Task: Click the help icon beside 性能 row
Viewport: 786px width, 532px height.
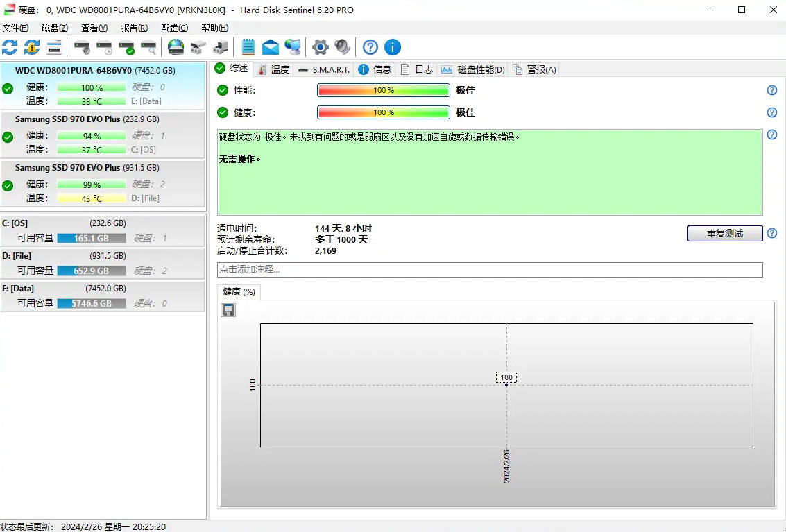Action: [772, 90]
